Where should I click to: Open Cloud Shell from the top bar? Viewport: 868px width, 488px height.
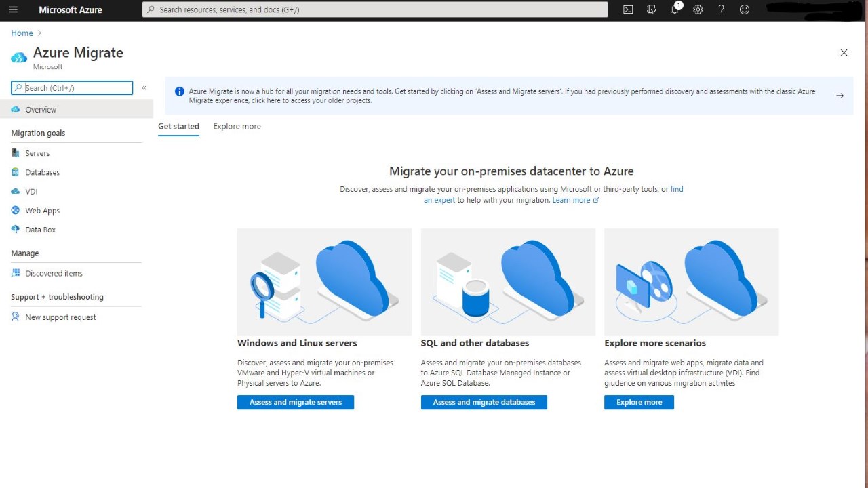(x=628, y=9)
